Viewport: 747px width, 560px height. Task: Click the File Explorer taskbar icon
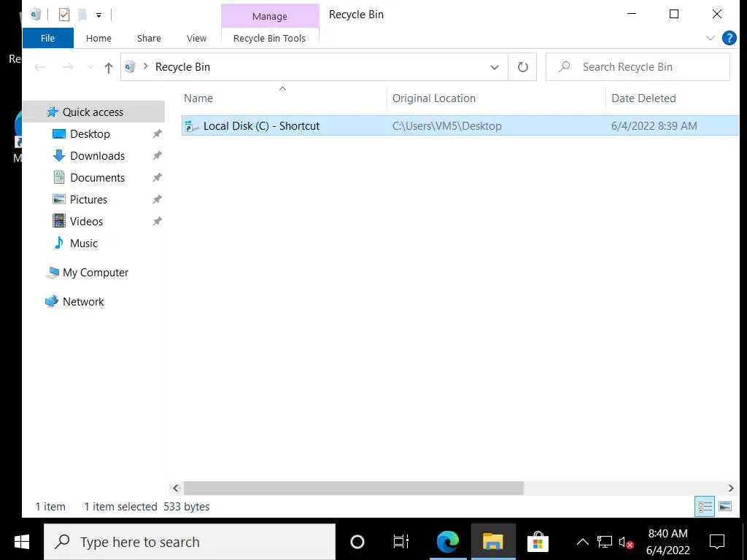tap(492, 542)
